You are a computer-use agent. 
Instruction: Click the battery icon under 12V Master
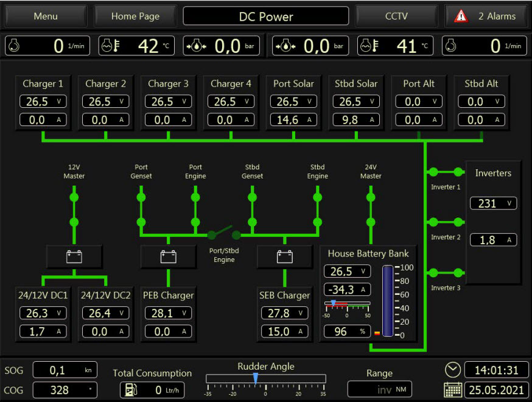click(74, 256)
